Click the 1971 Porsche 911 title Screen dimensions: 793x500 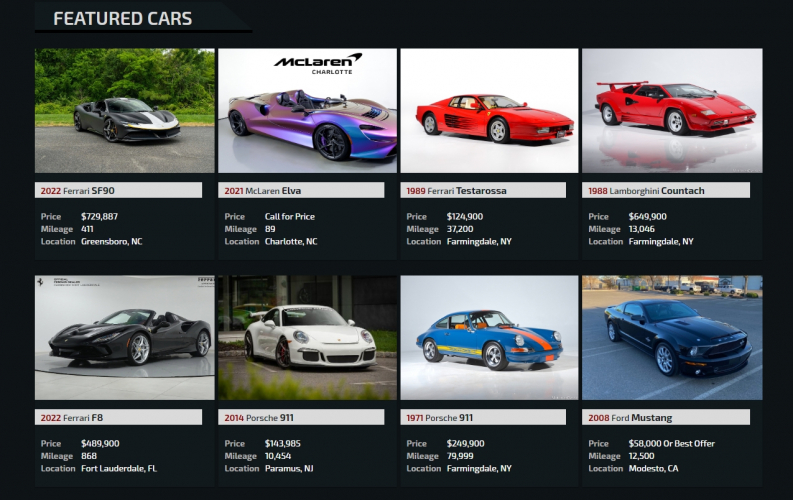click(x=439, y=418)
